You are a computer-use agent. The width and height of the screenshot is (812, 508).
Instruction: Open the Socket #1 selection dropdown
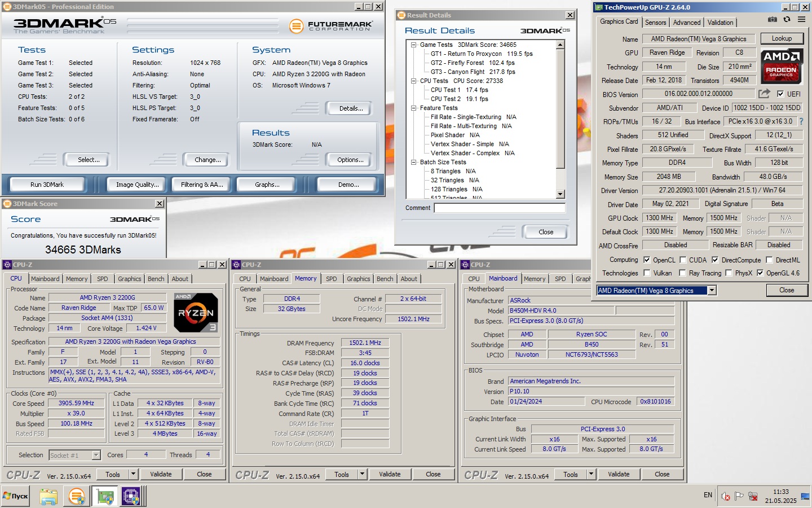(96, 455)
